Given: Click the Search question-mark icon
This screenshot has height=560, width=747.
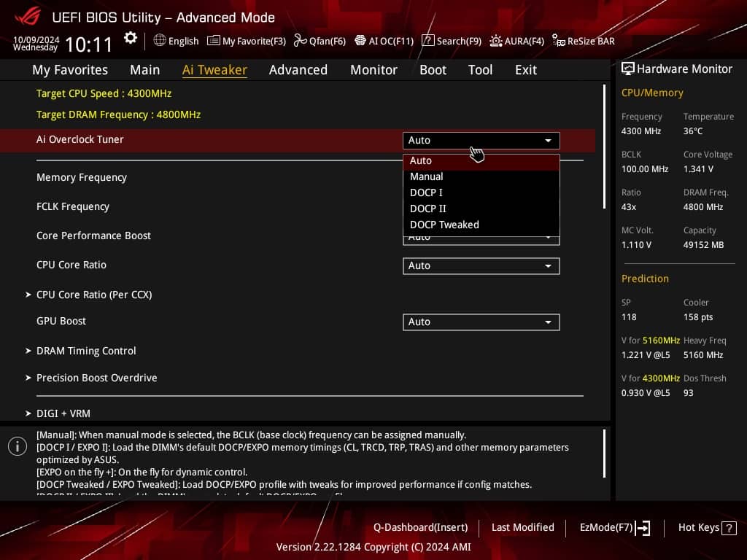Looking at the screenshot, I should 427,41.
